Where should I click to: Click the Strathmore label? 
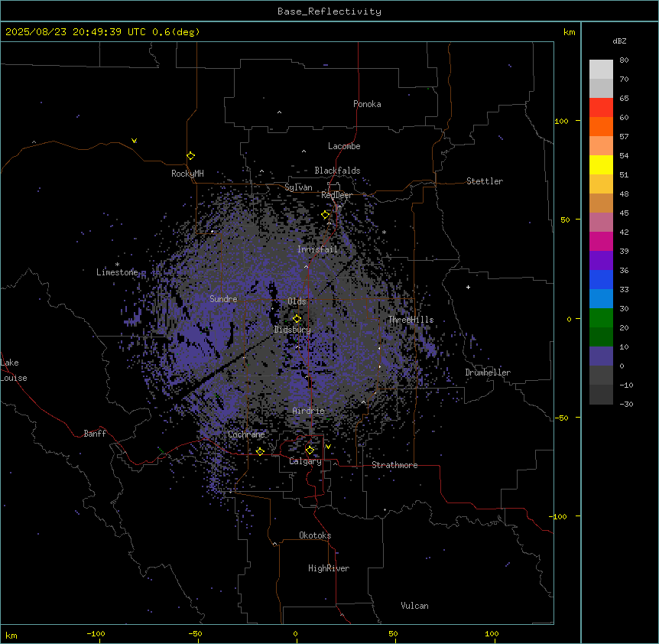(394, 465)
